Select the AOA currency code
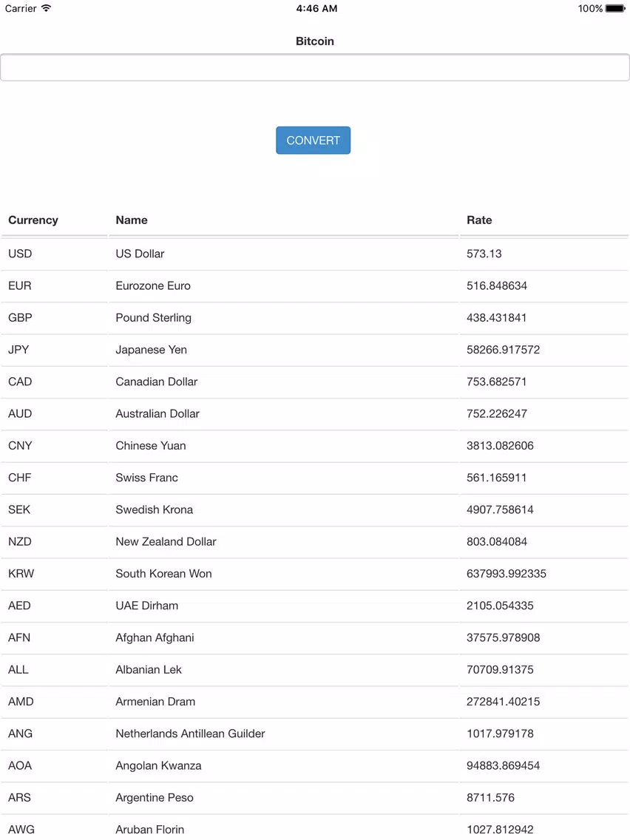 tap(20, 765)
